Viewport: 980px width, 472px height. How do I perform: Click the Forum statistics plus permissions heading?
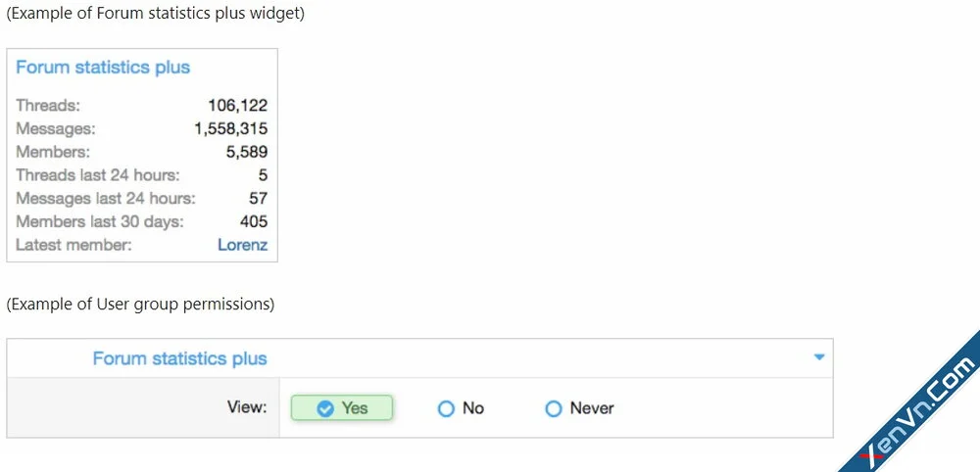click(x=180, y=358)
